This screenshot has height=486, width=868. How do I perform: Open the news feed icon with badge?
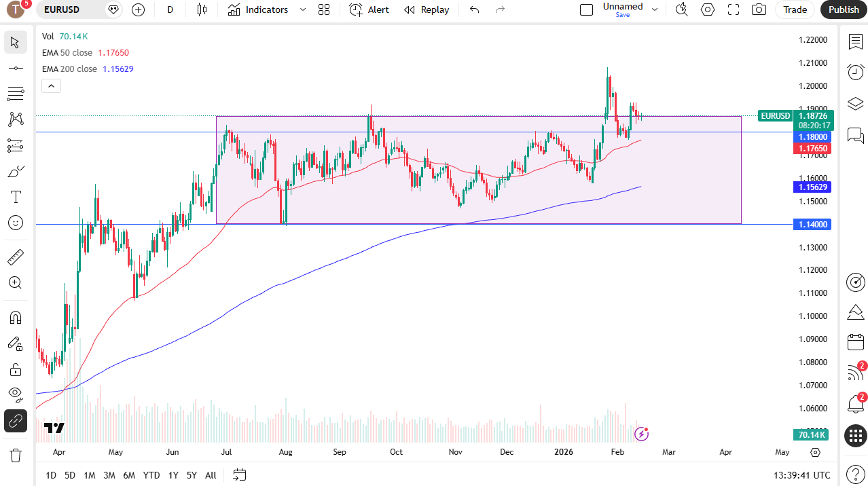point(855,373)
